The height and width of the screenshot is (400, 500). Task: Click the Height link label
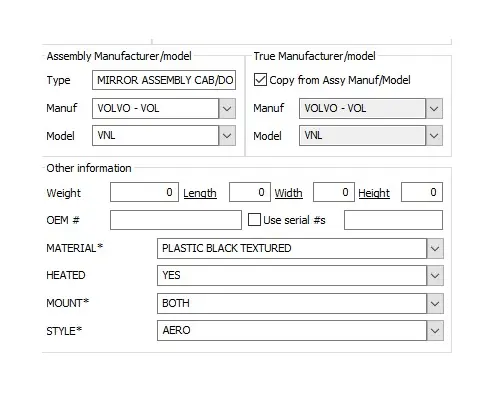tap(374, 193)
